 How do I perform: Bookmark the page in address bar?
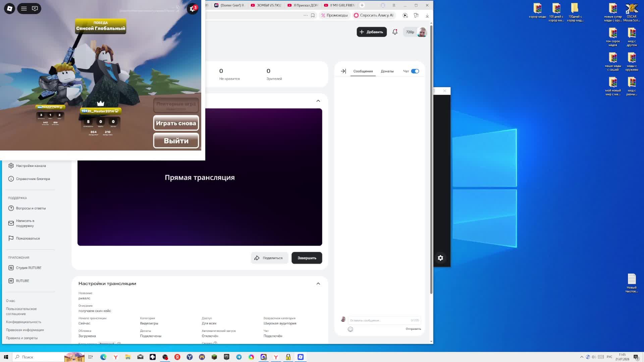pyautogui.click(x=313, y=15)
